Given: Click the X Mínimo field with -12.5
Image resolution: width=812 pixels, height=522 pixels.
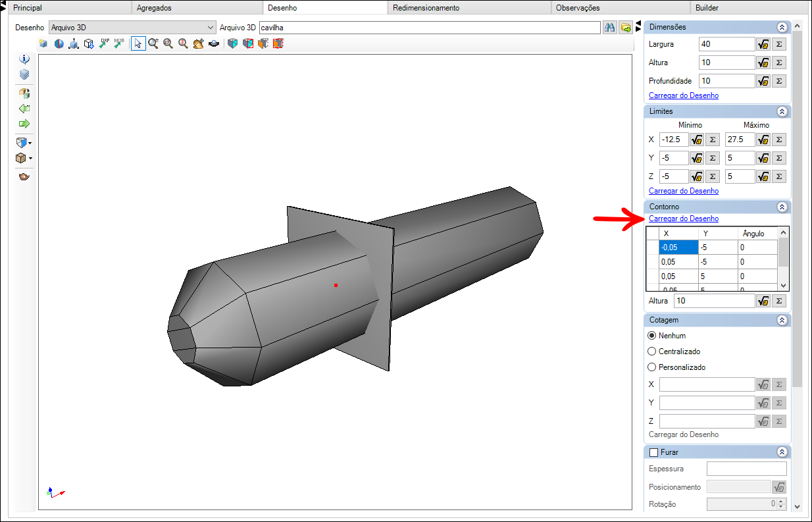Looking at the screenshot, I should (674, 140).
